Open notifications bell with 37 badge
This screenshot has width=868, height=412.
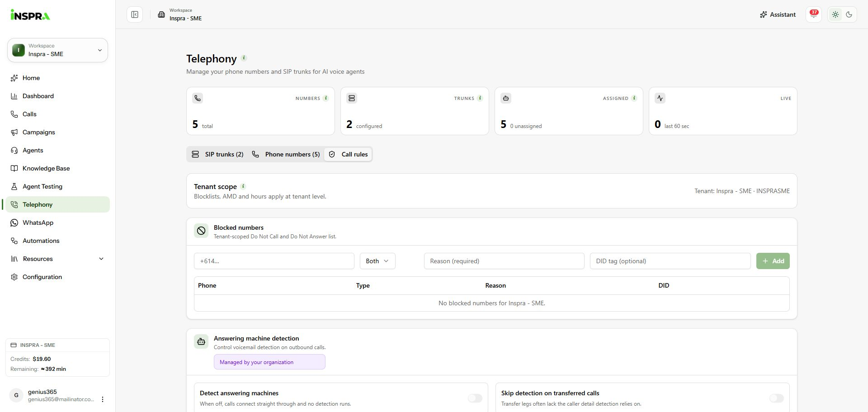coord(814,14)
